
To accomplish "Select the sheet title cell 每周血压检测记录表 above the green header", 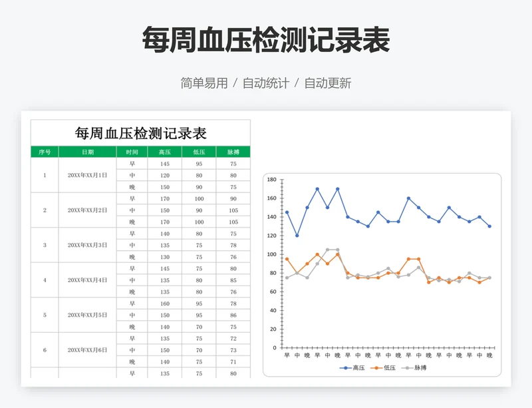I will (140, 133).
